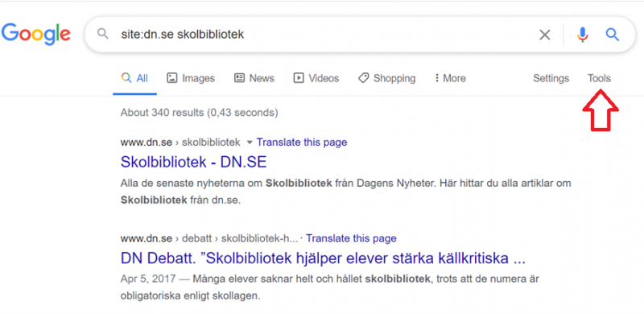Screen dimensions: 644x314
Task: Select the Shopping tab
Action: click(386, 78)
